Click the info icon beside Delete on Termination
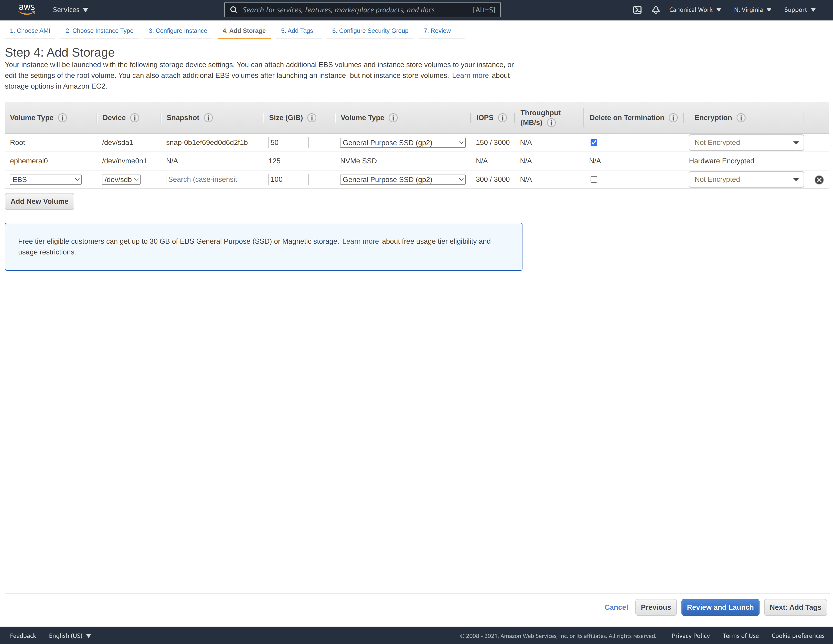Image resolution: width=833 pixels, height=644 pixels. click(673, 117)
